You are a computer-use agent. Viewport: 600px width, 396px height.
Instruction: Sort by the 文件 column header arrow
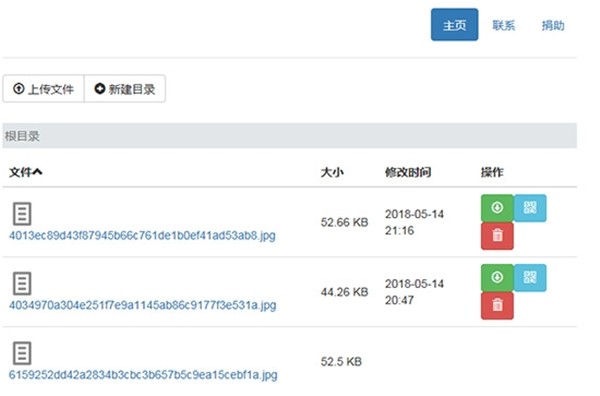click(38, 172)
